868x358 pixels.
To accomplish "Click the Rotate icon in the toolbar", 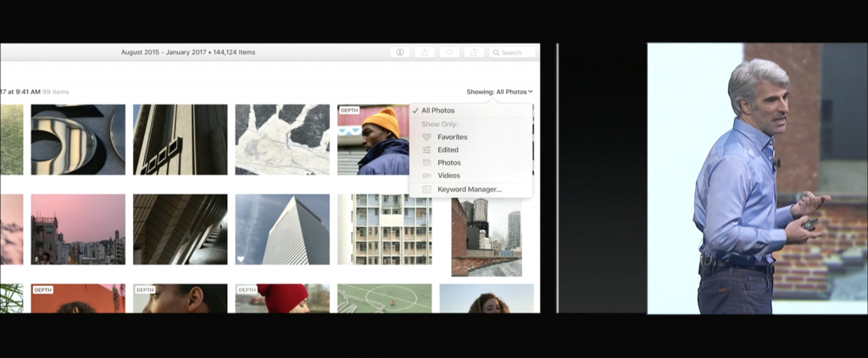I will tap(474, 53).
